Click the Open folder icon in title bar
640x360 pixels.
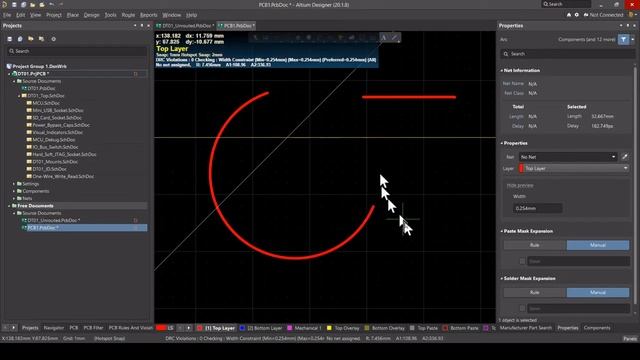(32, 4)
